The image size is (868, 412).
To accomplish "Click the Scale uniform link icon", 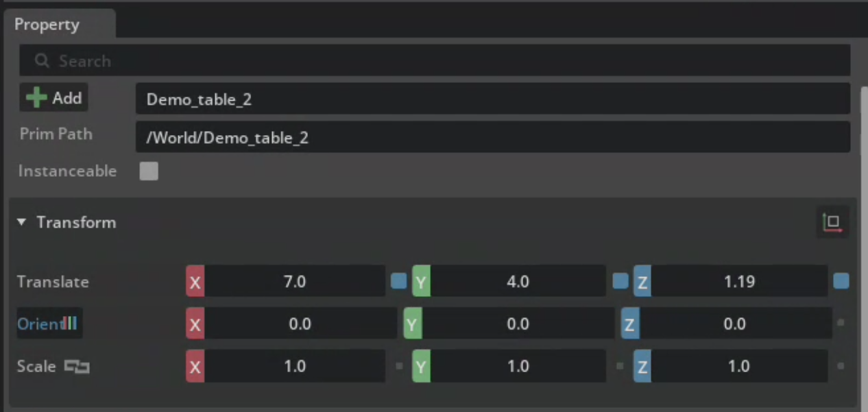I will tap(77, 367).
